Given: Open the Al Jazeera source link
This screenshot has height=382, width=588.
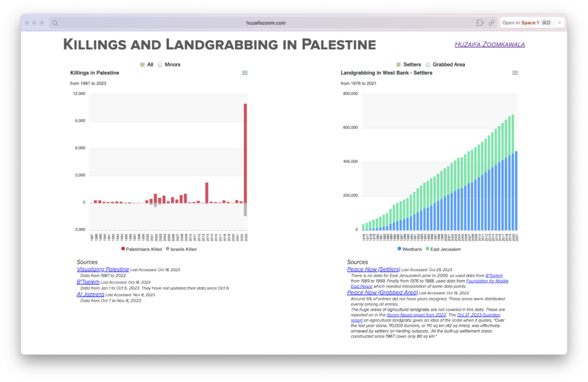Looking at the screenshot, I should [x=90, y=294].
